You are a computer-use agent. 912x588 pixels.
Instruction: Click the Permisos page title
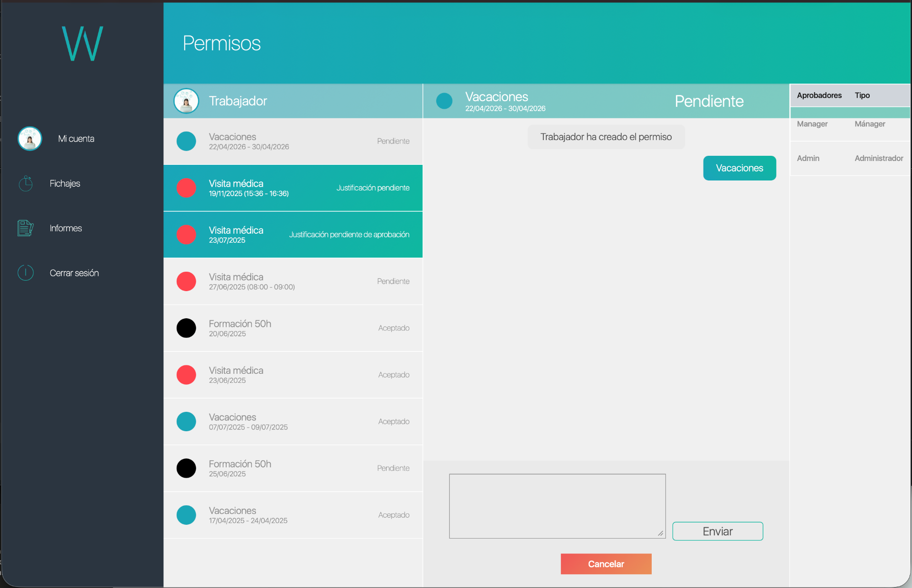pos(222,44)
